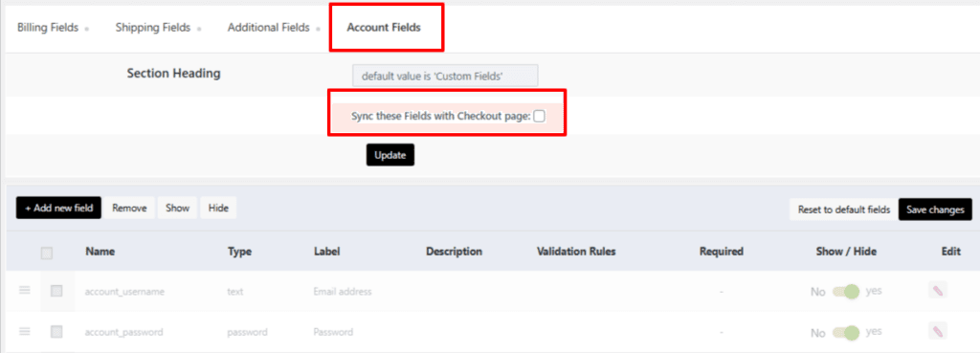This screenshot has width=980, height=353.
Task: Go to the Additional Fields tab
Action: [x=268, y=28]
